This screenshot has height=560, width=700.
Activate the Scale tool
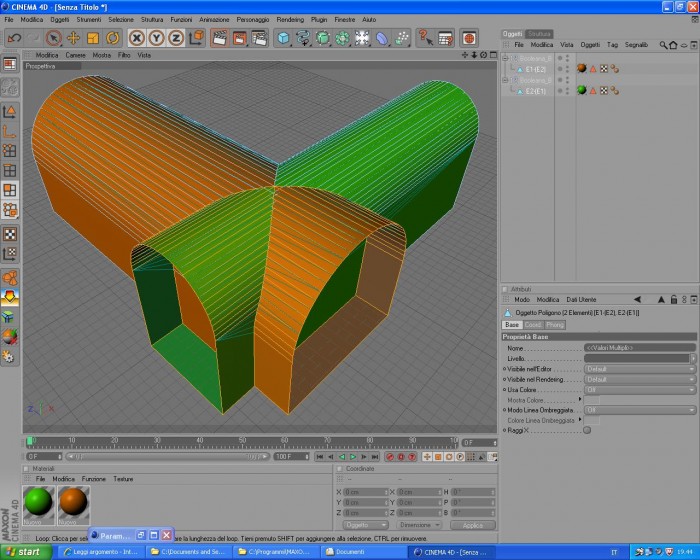(93, 38)
